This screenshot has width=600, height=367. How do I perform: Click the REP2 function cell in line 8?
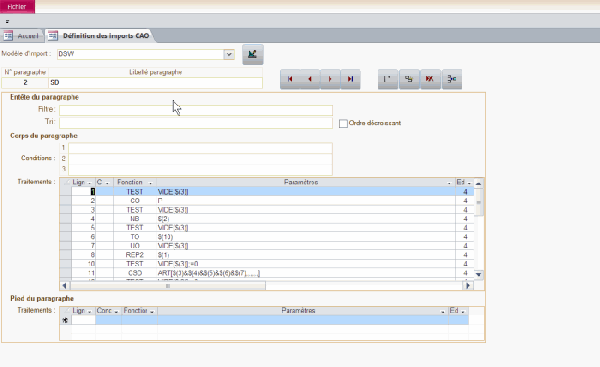tap(135, 254)
